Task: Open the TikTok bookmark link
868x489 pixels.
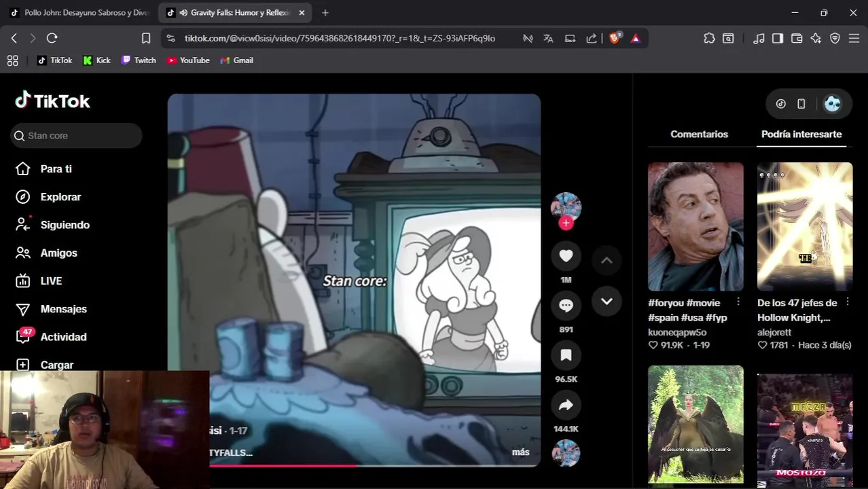Action: [54, 60]
